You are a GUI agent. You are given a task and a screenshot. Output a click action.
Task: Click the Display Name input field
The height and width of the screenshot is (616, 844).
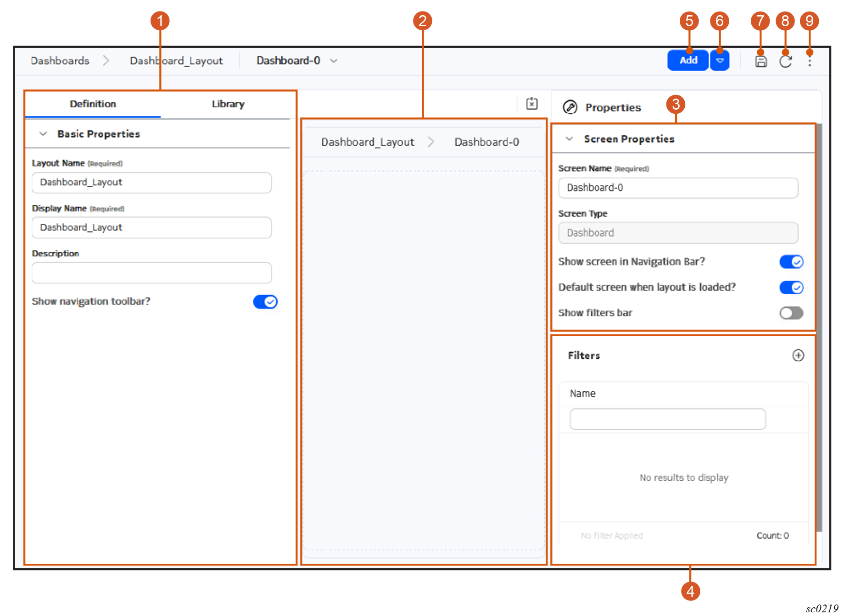point(151,228)
